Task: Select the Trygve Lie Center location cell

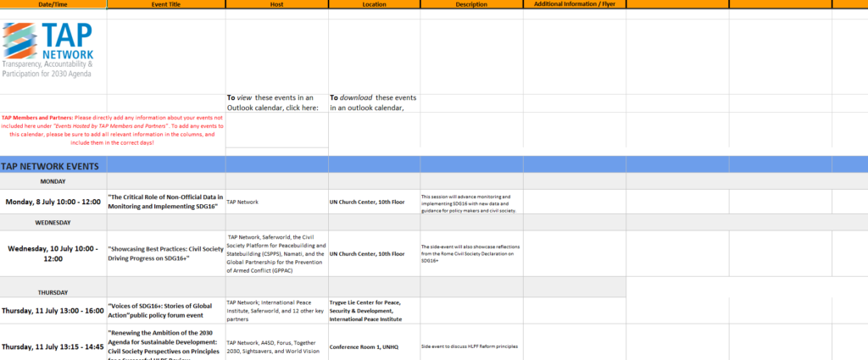Action: point(374,311)
